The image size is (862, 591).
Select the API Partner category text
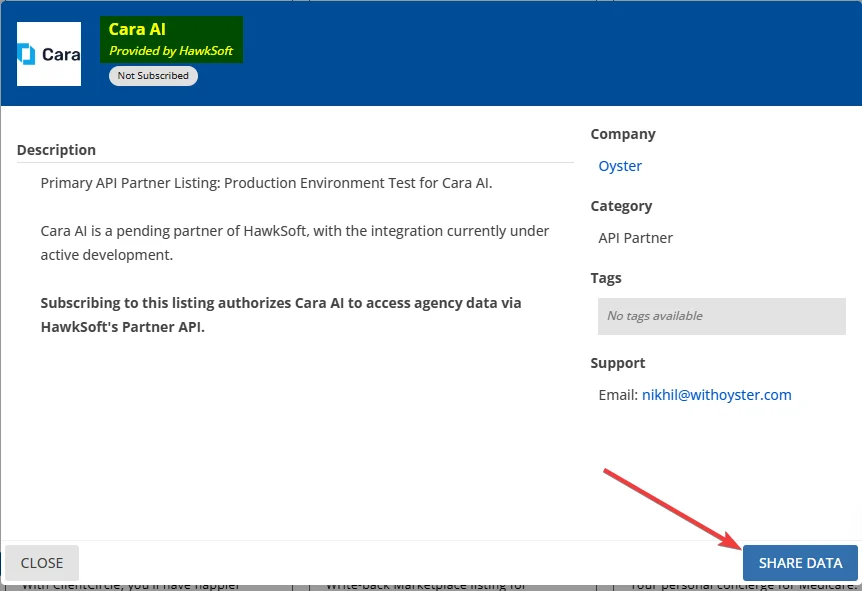[635, 238]
